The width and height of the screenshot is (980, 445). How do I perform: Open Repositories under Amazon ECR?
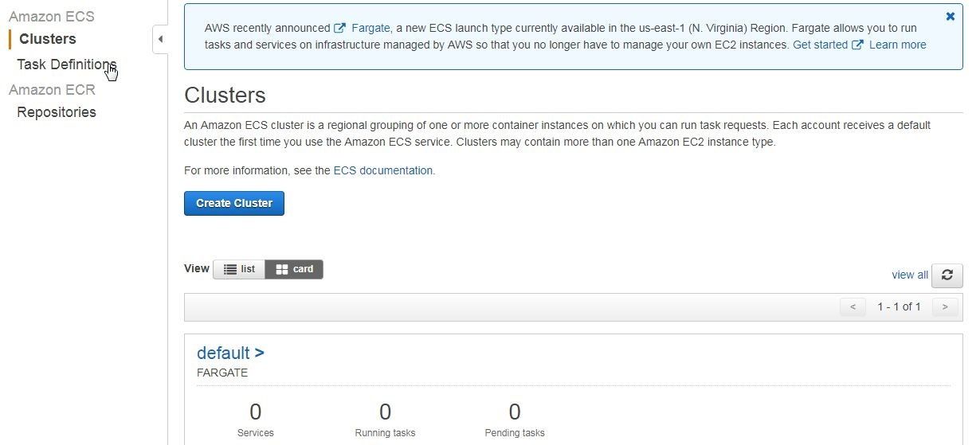(x=57, y=112)
